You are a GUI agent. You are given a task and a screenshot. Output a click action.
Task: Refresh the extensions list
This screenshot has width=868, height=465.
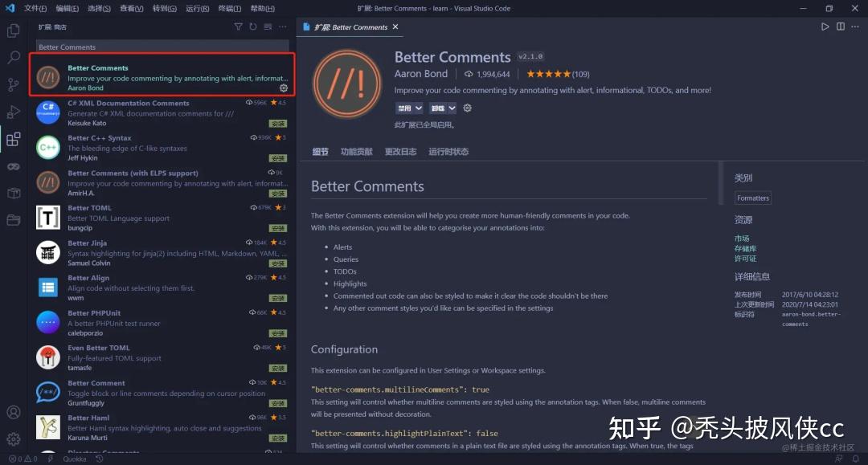(x=253, y=27)
